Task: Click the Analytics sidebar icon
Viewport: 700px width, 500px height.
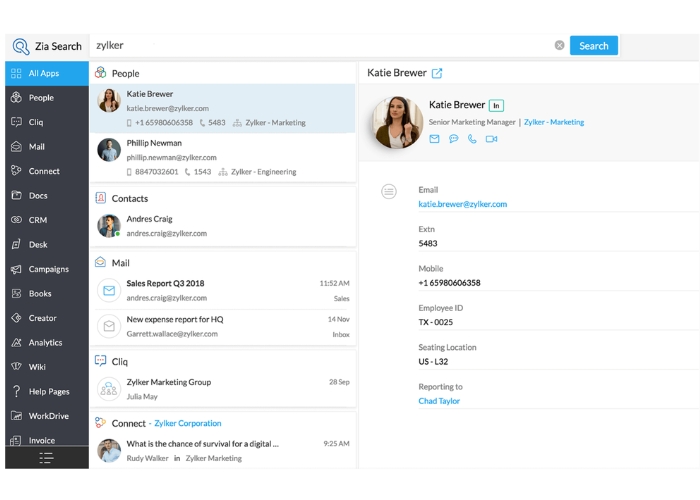Action: click(x=17, y=342)
